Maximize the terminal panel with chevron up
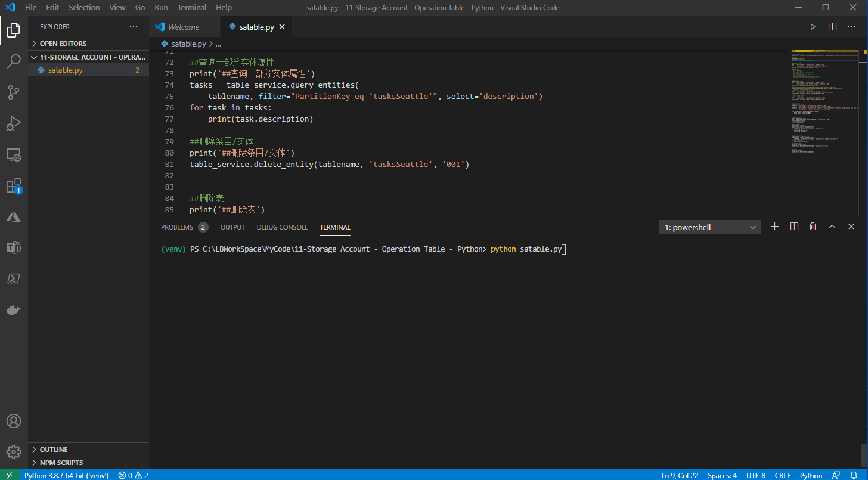This screenshot has width=868, height=480. (832, 227)
